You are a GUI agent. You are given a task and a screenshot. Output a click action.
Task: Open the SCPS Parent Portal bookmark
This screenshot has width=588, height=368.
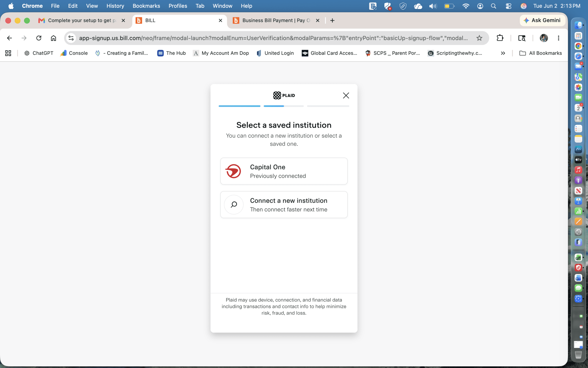392,53
